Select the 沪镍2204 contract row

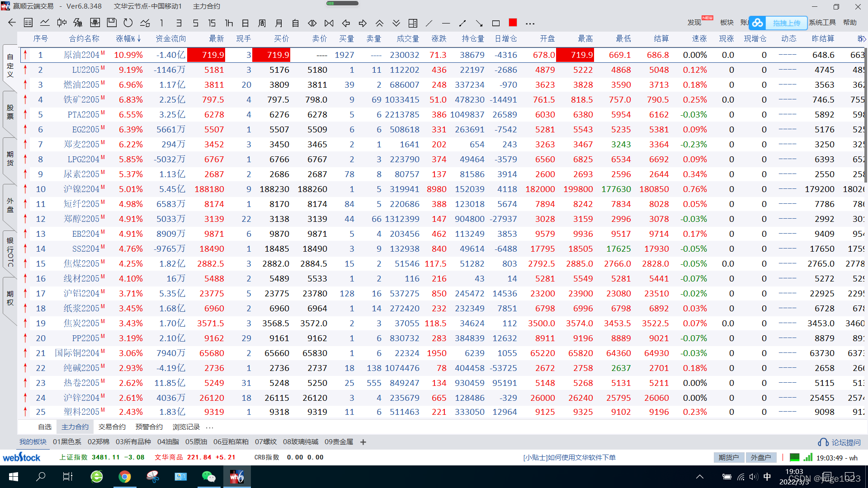pos(443,189)
